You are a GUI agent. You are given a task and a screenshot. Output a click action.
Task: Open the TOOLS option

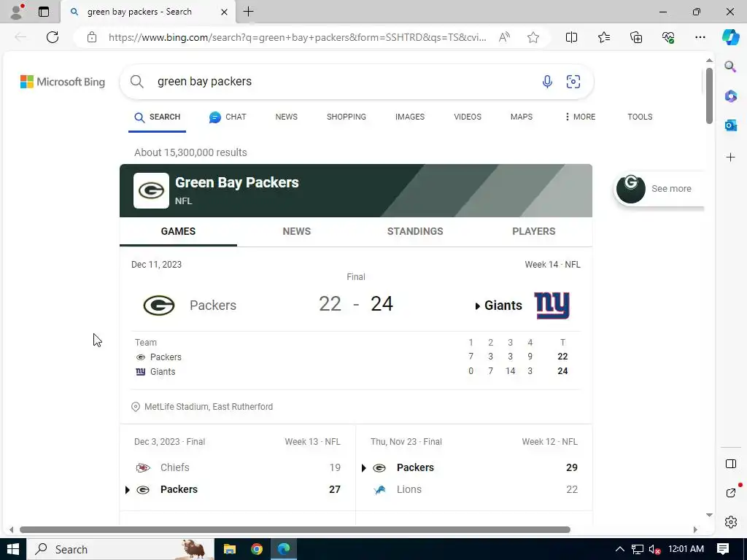[640, 117]
